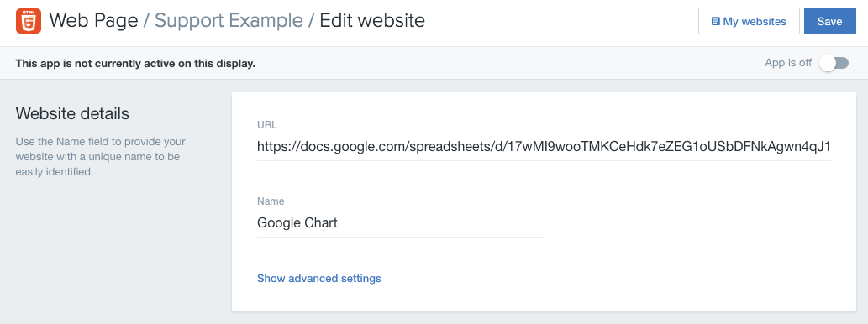868x324 pixels.
Task: Save the website changes
Action: tap(830, 21)
